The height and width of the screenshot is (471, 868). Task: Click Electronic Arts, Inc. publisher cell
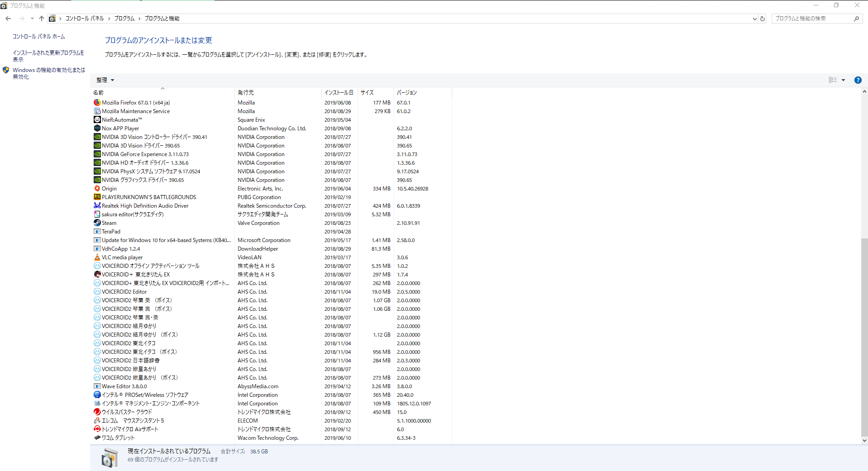pos(260,189)
